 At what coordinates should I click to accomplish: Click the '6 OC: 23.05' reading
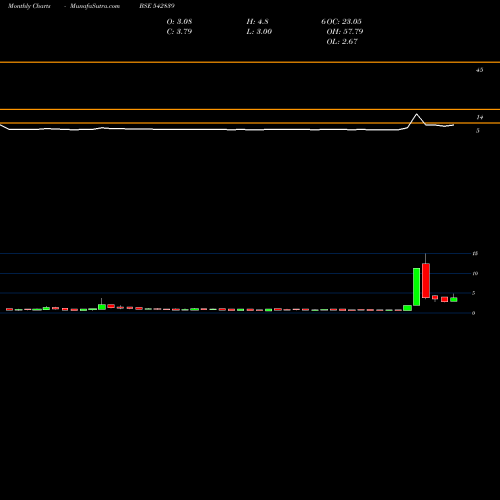(x=341, y=22)
